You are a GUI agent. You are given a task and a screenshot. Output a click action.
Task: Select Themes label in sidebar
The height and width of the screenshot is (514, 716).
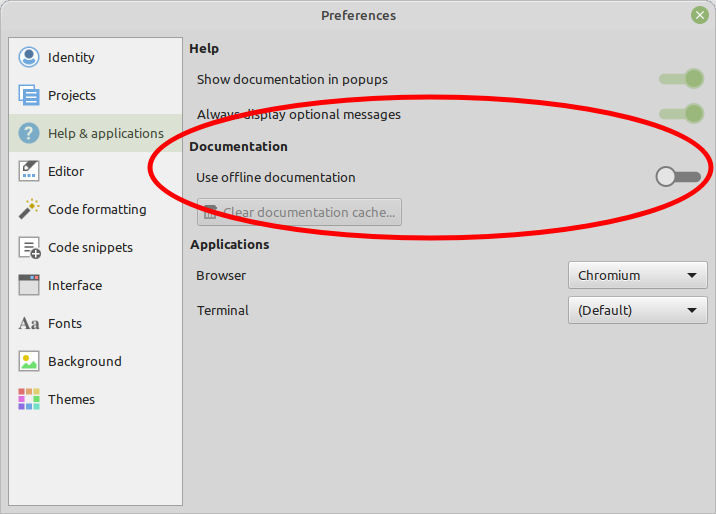pos(71,399)
